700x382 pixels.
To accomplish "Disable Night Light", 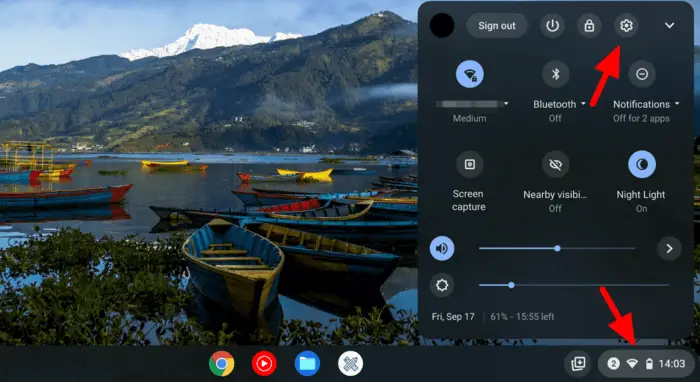I will [642, 164].
